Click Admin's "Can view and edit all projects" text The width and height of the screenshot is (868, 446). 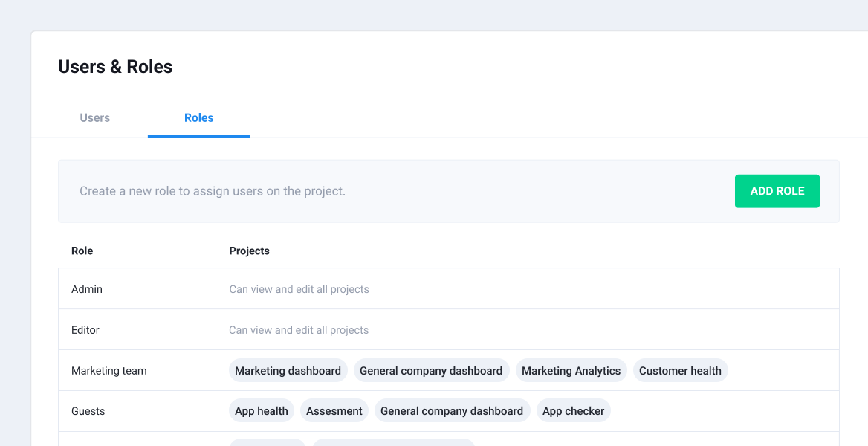(x=299, y=289)
